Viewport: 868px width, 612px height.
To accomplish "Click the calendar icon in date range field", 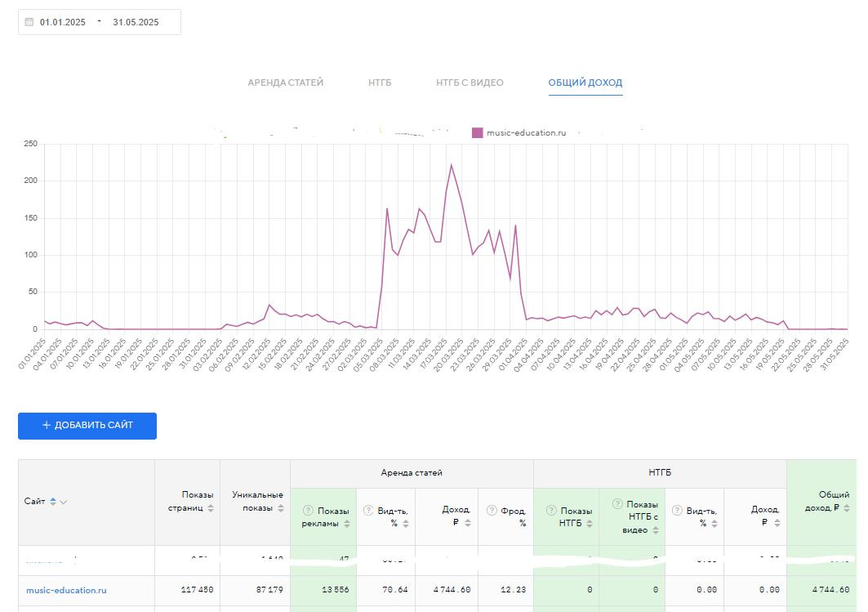I will coord(29,22).
